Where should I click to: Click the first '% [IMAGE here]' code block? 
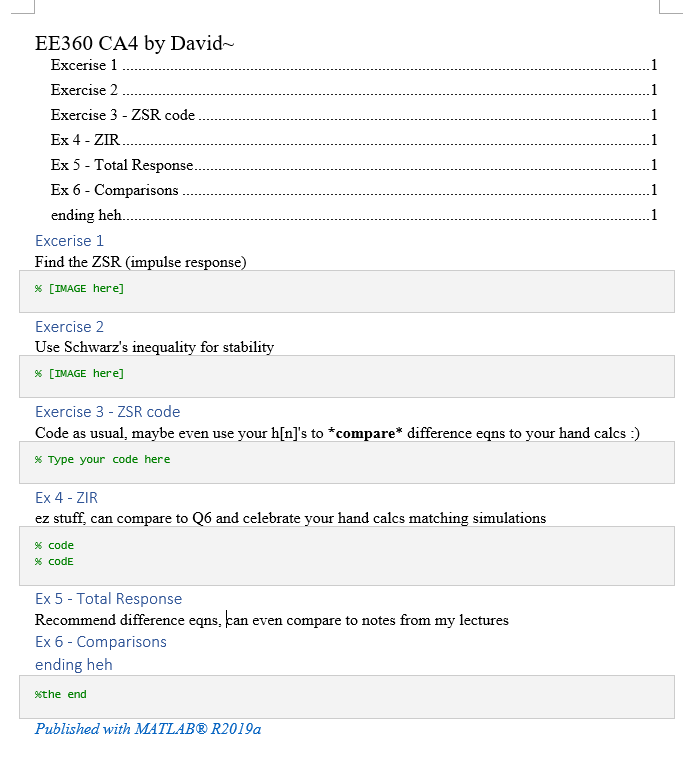[80, 289]
